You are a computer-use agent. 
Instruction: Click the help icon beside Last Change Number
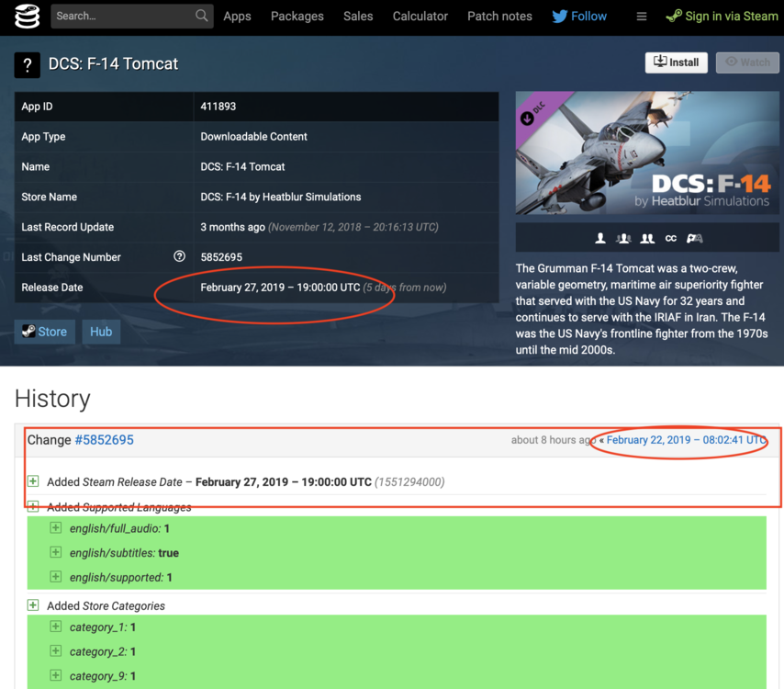coord(179,256)
